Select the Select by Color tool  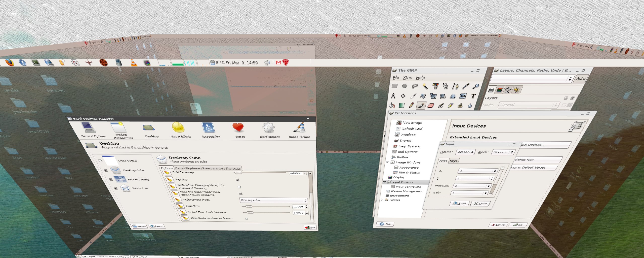(435, 86)
